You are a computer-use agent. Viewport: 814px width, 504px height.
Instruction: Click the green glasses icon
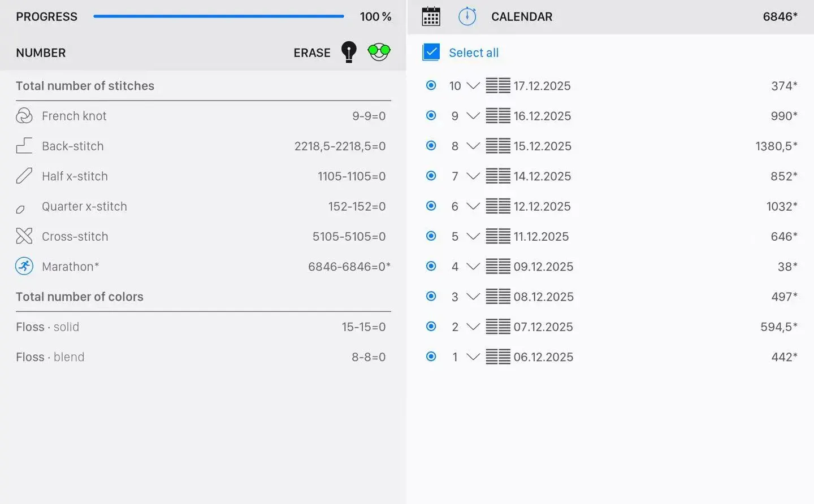379,52
